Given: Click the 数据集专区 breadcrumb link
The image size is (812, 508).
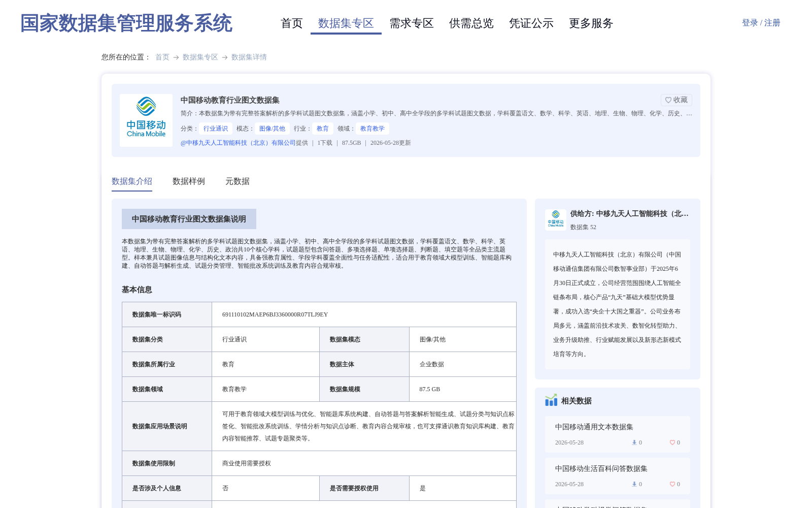Looking at the screenshot, I should point(200,57).
